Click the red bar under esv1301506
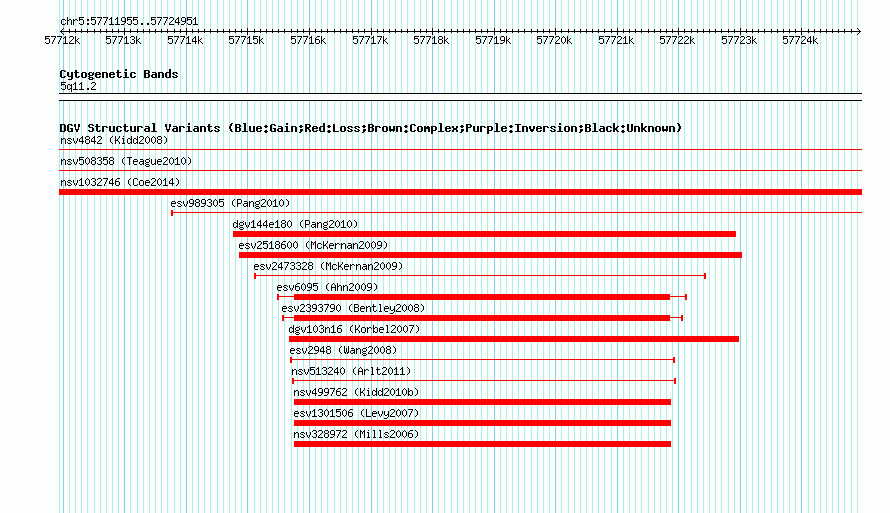Viewport: 890px width, 513px height. (x=482, y=423)
